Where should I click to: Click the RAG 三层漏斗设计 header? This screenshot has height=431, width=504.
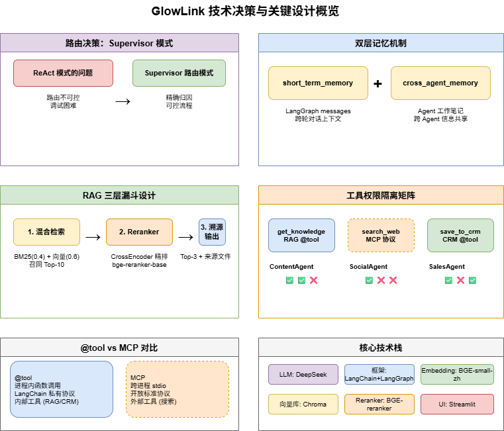coord(120,195)
